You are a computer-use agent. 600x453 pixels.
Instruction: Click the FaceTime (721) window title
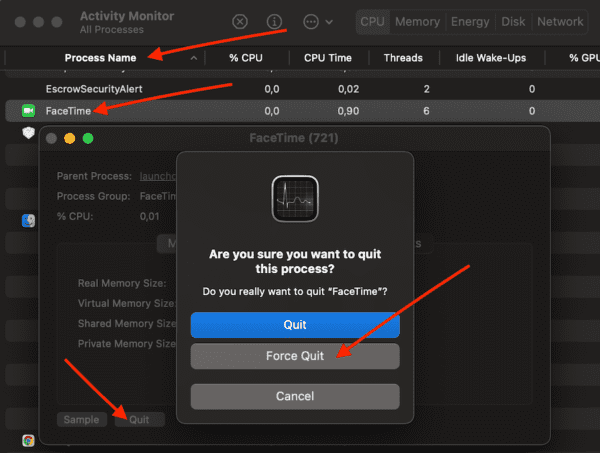(294, 138)
